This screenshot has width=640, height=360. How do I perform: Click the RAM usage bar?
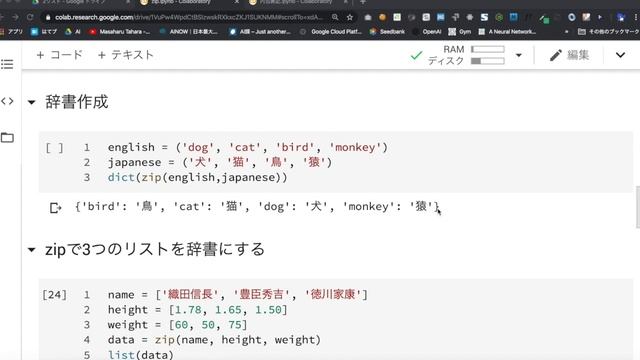click(487, 49)
